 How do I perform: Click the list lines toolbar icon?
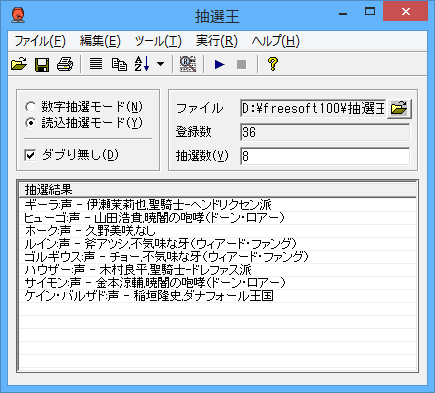tap(96, 63)
